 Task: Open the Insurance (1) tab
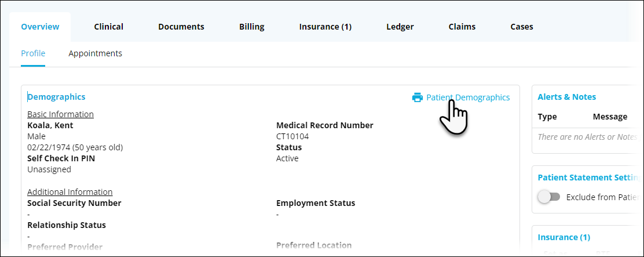pyautogui.click(x=325, y=27)
